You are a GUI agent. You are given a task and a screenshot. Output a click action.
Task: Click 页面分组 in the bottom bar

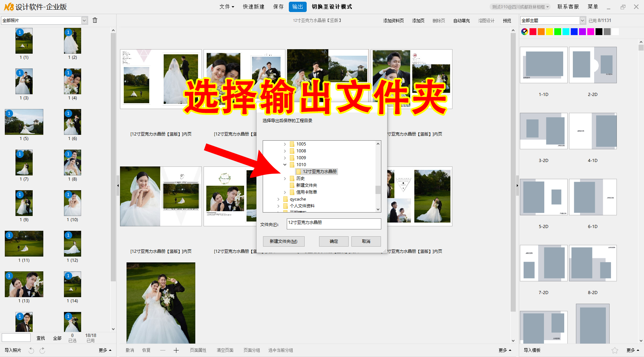coord(252,350)
